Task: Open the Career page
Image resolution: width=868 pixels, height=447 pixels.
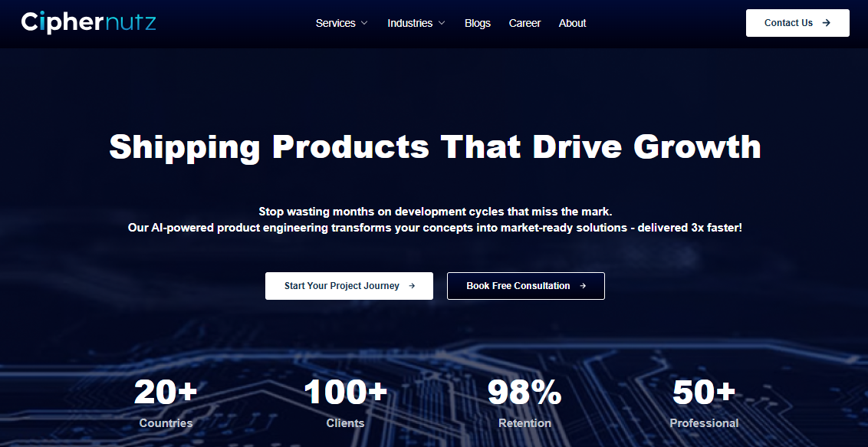Action: pyautogui.click(x=524, y=23)
